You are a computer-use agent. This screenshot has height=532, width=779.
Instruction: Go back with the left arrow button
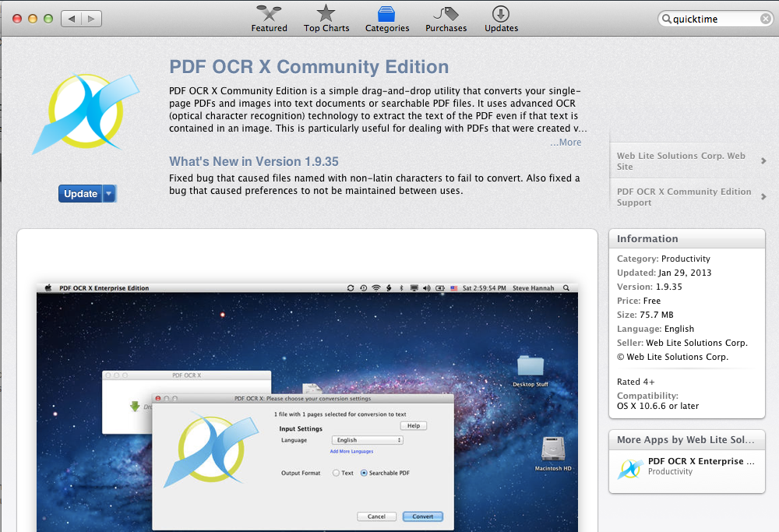[72, 19]
